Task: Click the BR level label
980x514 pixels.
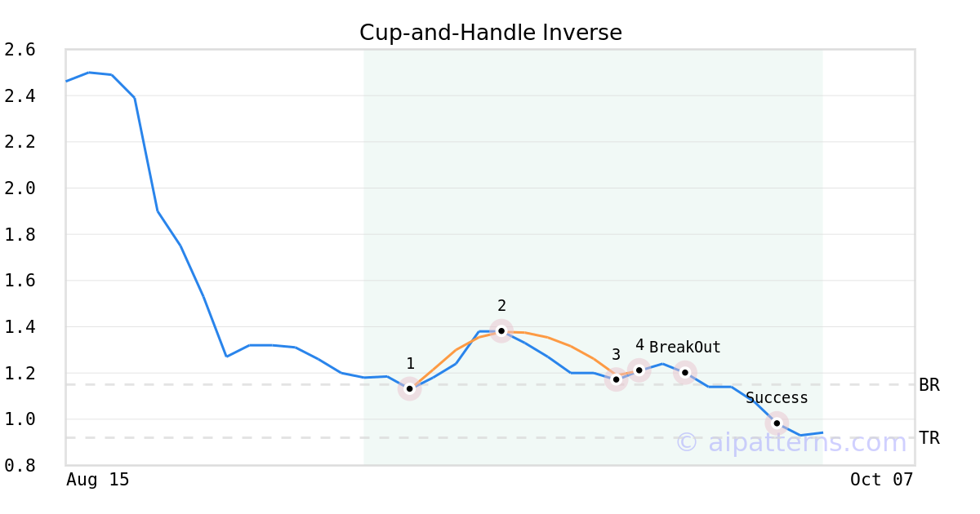Action: pyautogui.click(x=929, y=385)
